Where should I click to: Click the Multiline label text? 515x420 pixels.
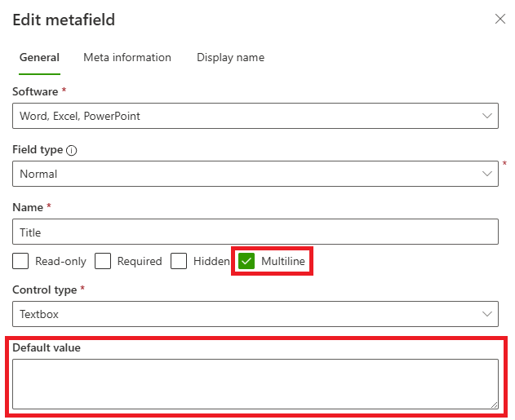pos(283,261)
